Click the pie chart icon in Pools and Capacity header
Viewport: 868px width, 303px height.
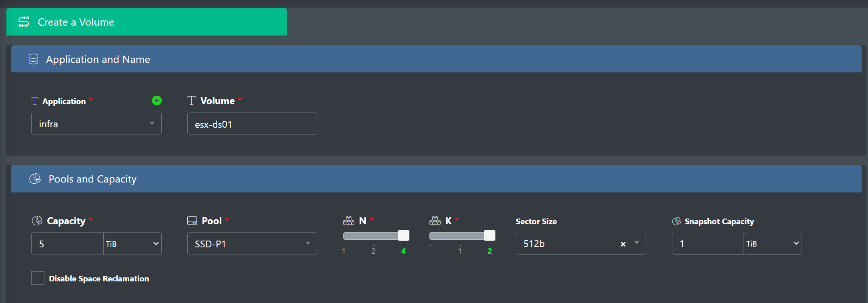tap(35, 179)
